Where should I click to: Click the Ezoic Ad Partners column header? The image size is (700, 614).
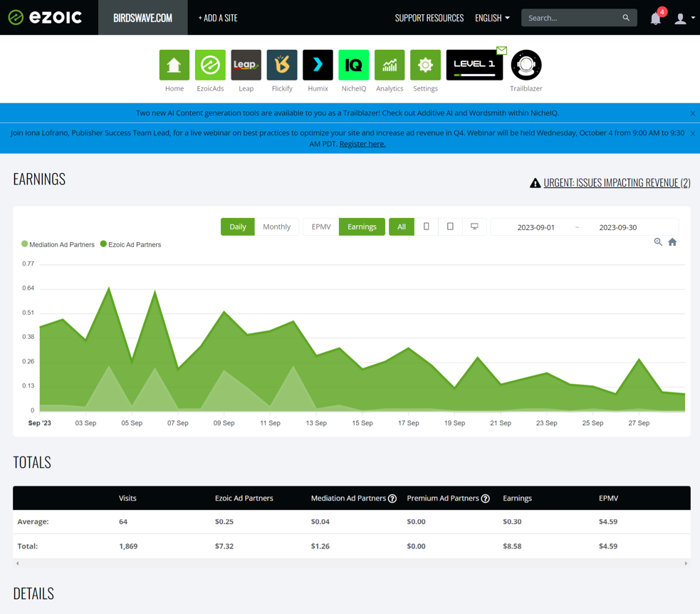244,499
